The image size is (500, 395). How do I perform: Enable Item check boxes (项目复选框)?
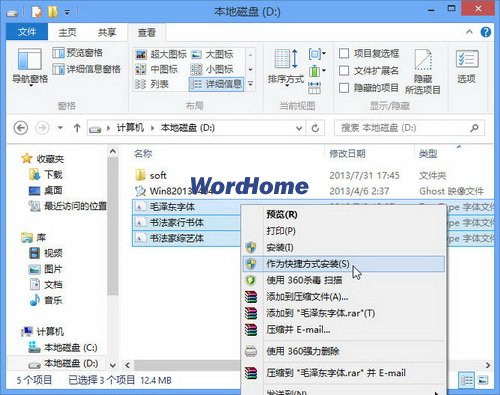tap(369, 53)
